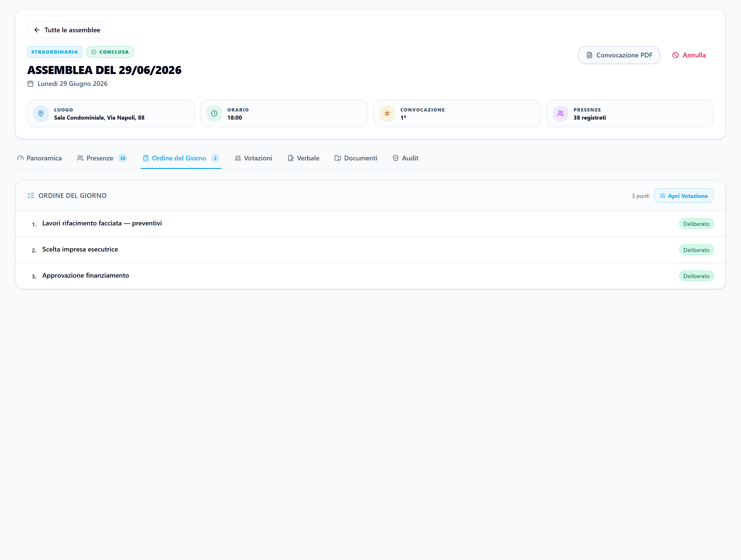Click the Conclusa status badge
Screen dimensions: 741x560
110,52
